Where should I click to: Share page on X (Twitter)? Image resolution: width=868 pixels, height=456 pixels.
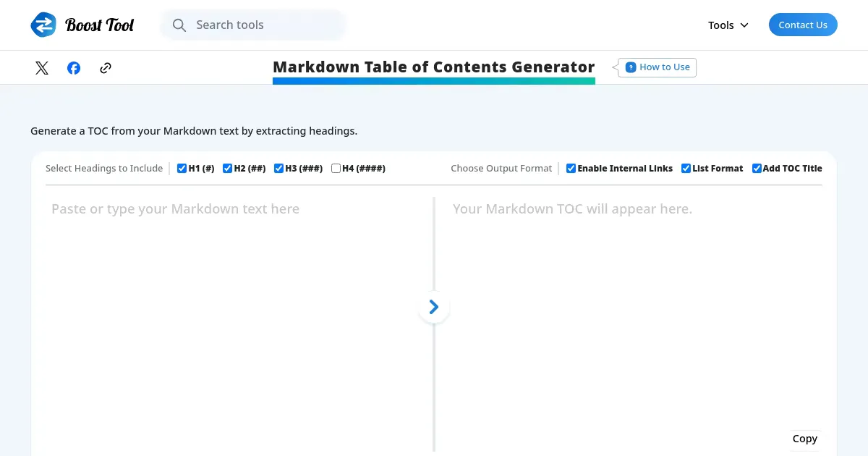42,68
